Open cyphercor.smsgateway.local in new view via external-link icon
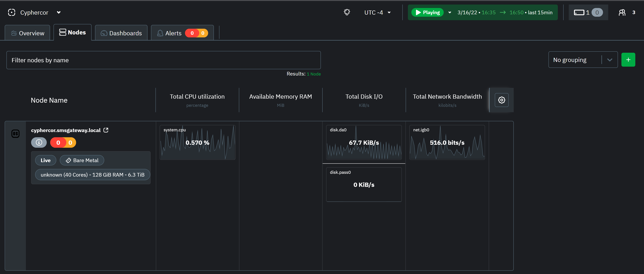The image size is (644, 274). click(x=106, y=130)
